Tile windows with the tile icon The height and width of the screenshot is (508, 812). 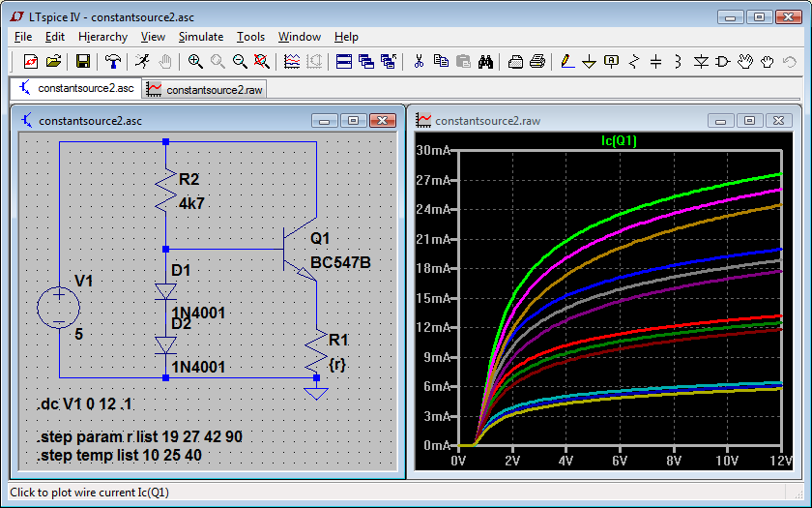pyautogui.click(x=344, y=62)
